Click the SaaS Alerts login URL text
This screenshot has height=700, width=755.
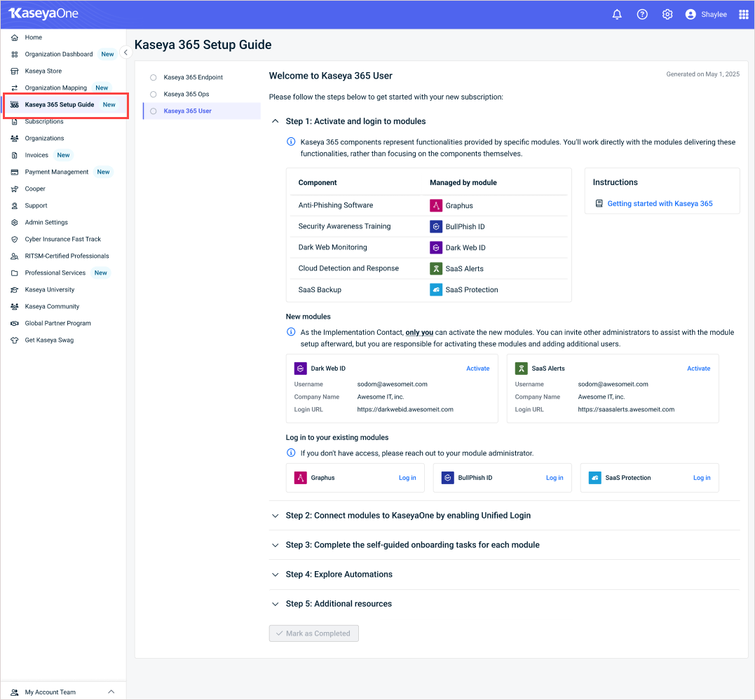coord(626,410)
